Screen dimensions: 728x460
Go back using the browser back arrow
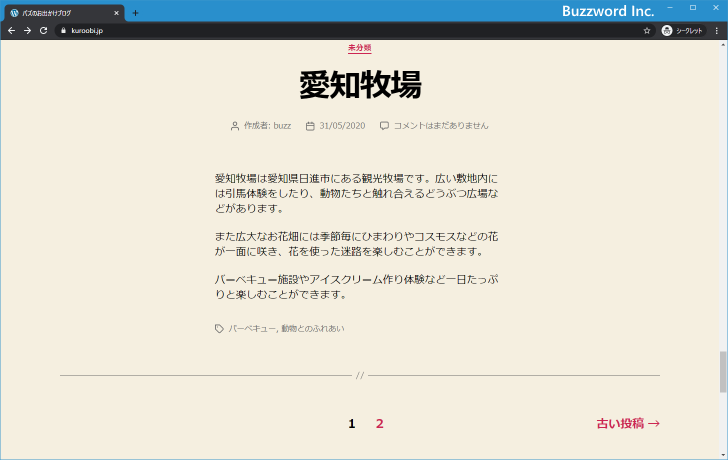point(12,31)
